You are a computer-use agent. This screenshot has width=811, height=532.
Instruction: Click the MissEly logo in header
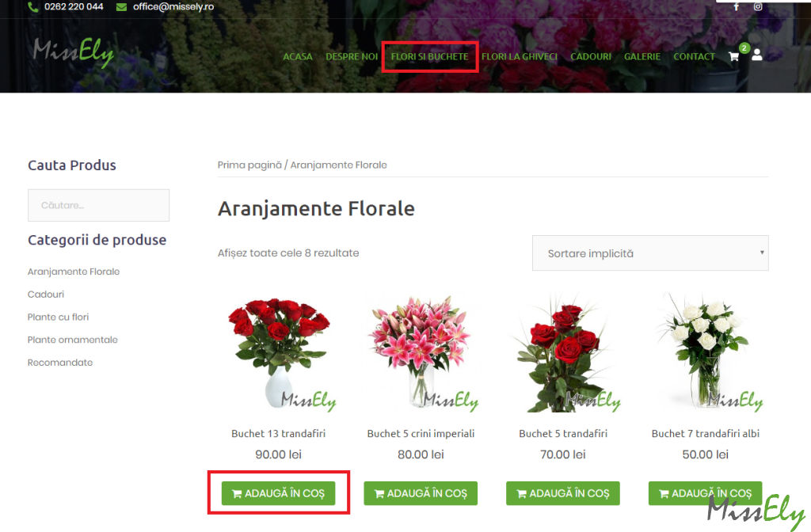click(73, 52)
